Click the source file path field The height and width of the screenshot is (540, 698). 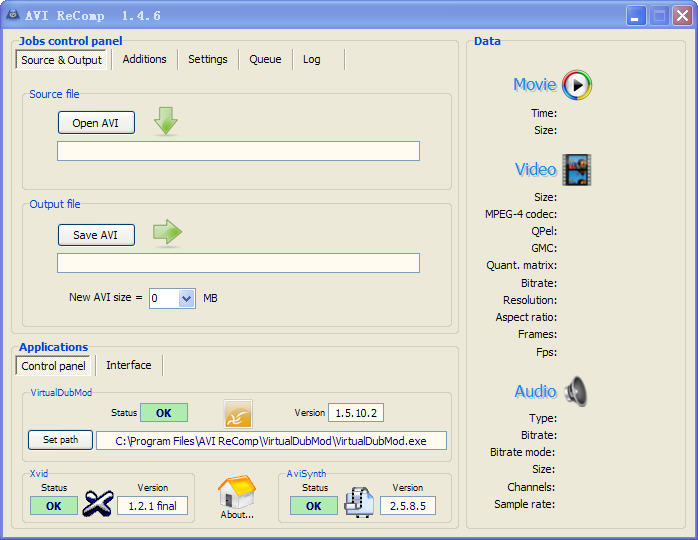coord(238,151)
